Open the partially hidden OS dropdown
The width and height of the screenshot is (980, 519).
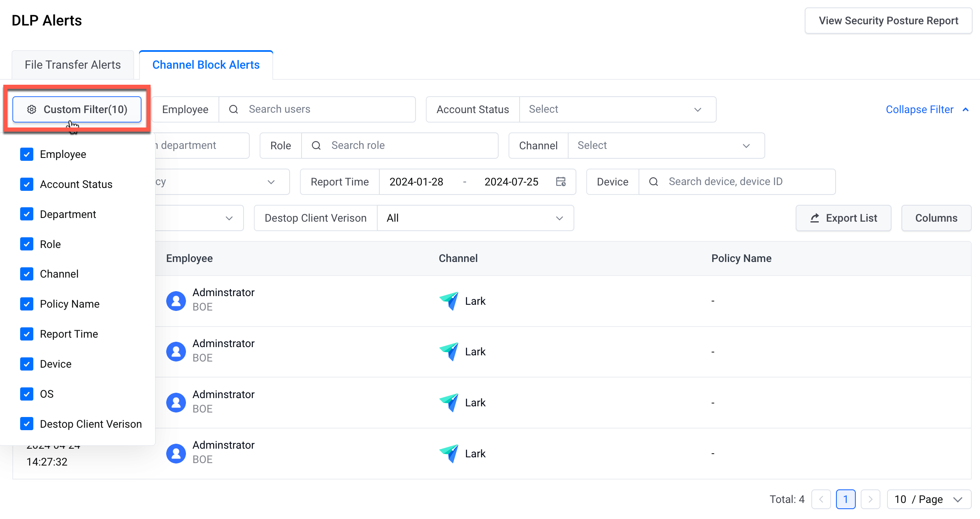click(x=199, y=218)
